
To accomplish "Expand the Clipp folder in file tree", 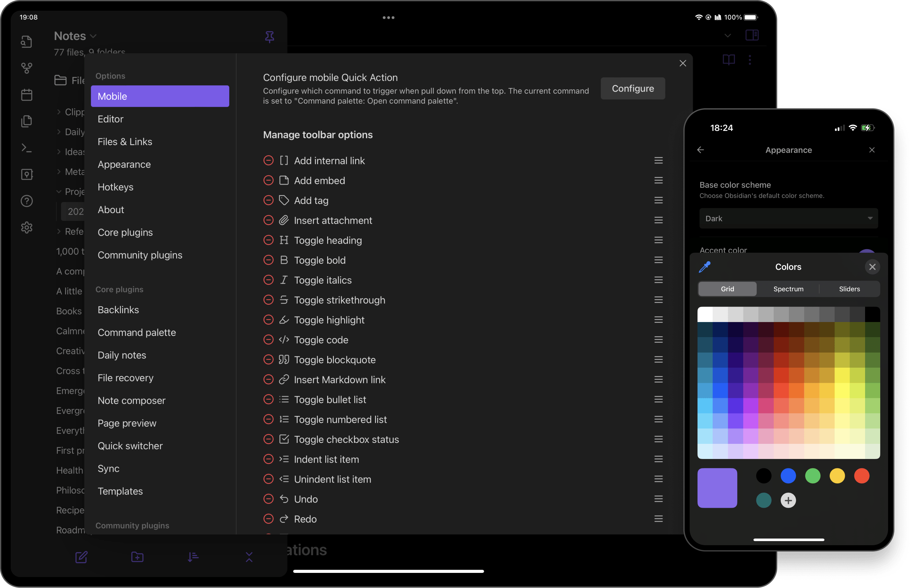I will (x=59, y=112).
